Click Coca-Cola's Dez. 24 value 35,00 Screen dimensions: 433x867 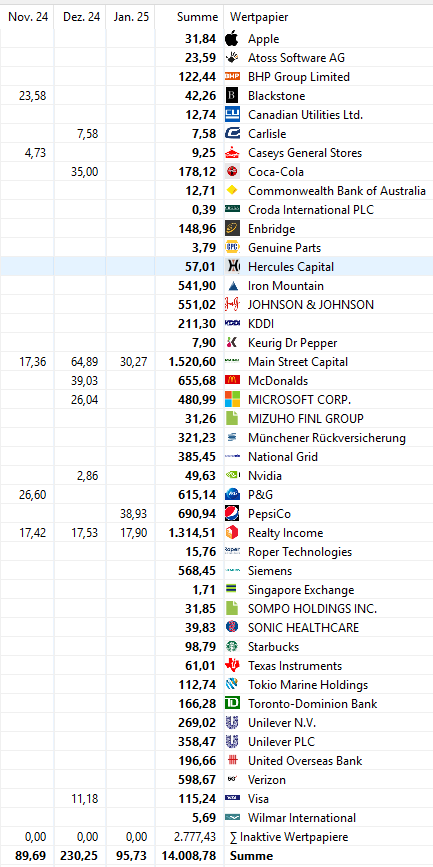(84, 172)
